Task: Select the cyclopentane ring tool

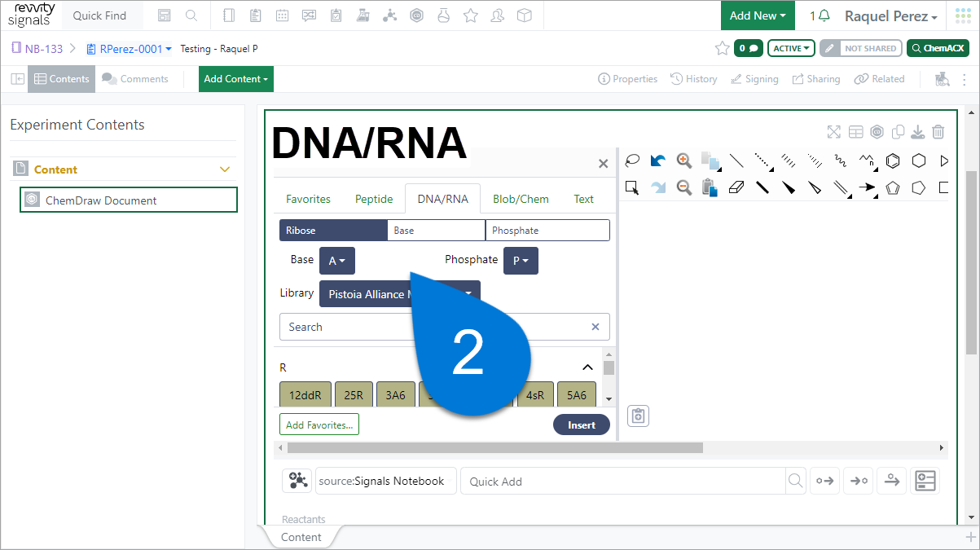Action: [x=919, y=187]
